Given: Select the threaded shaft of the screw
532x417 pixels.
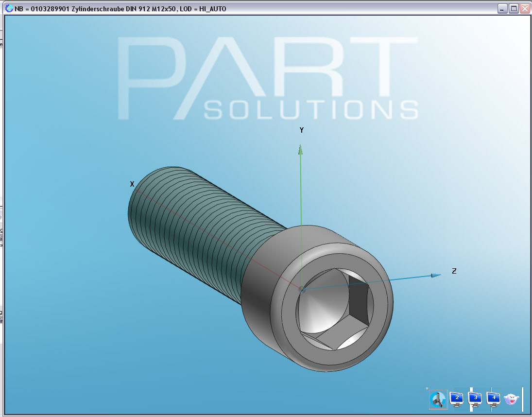Looking at the screenshot, I should [x=194, y=228].
